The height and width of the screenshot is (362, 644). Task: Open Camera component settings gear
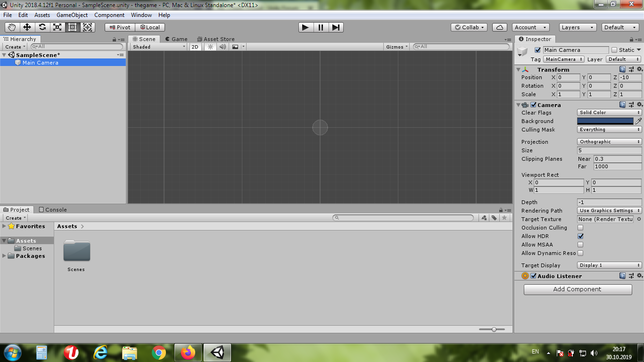pyautogui.click(x=639, y=105)
